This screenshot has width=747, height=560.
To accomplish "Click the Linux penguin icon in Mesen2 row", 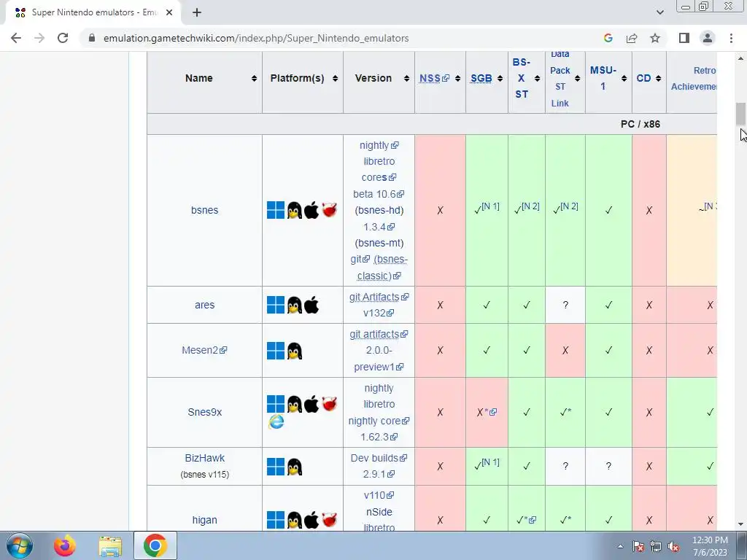I will tap(295, 351).
